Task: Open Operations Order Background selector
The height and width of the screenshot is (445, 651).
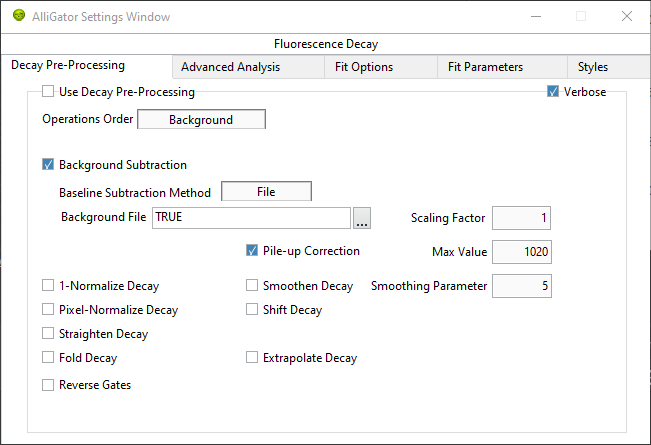Action: [x=201, y=120]
